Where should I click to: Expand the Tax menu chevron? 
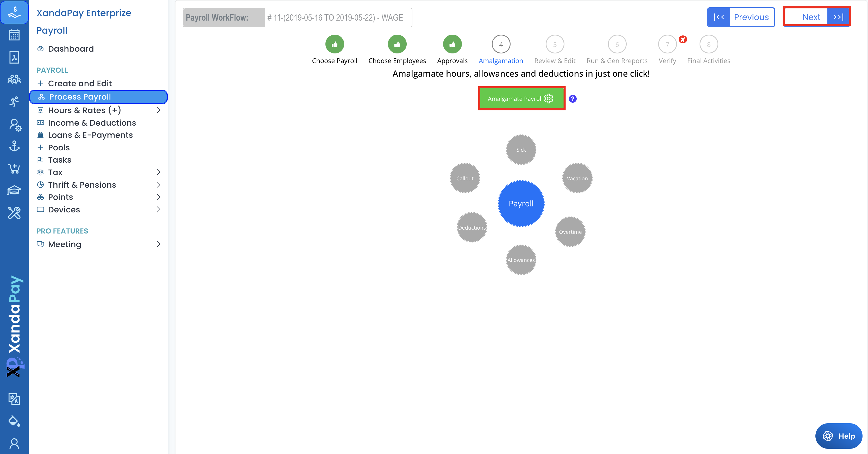point(158,172)
